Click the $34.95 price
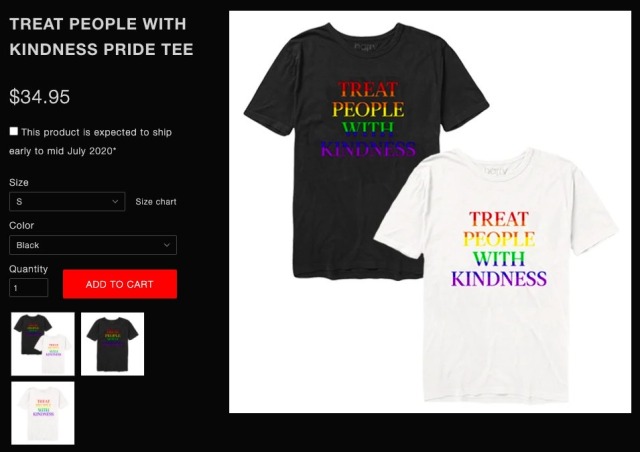 [40, 97]
